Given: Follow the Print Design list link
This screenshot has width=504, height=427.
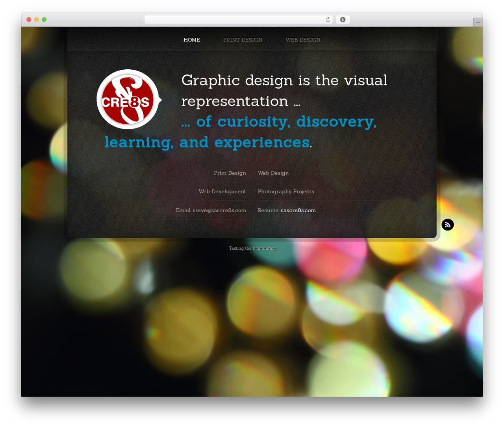Looking at the screenshot, I should coord(230,173).
